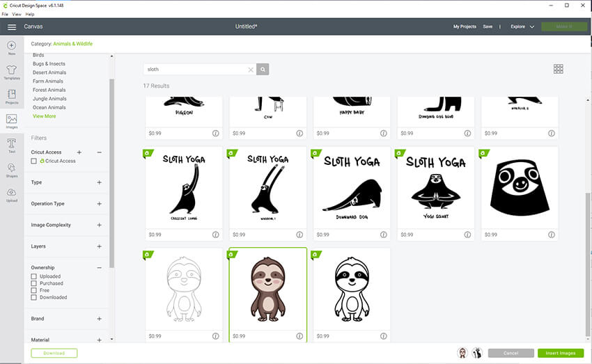Open the hamburger menu icon
Image resolution: width=592 pixels, height=364 pixels.
[x=12, y=26]
